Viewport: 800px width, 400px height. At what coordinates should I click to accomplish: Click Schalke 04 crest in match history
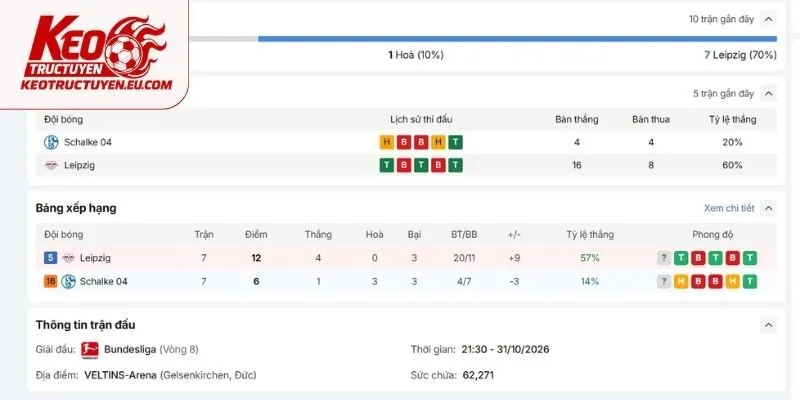[x=51, y=142]
